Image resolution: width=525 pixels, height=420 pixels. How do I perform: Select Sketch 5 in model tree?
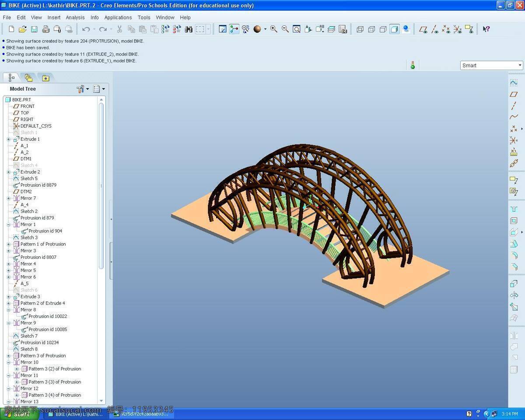(x=29, y=178)
